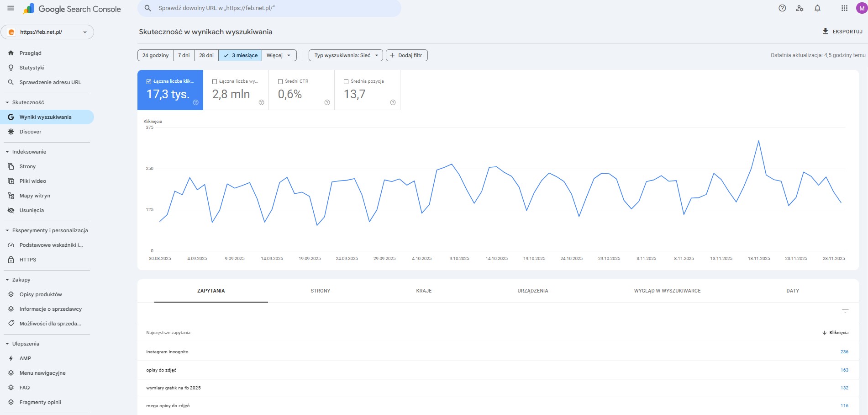
Task: Click the EKSPORTUJ button
Action: (x=842, y=32)
